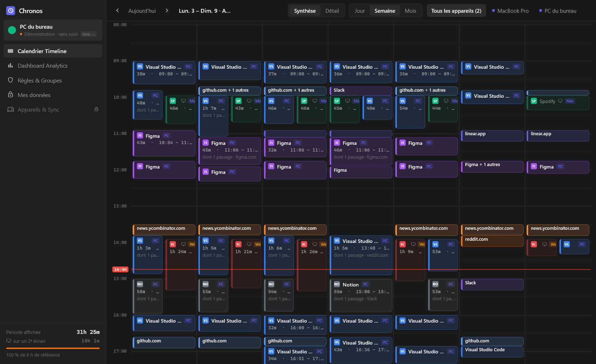This screenshot has height=364, width=596.
Task: Select the Semaine view tab
Action: pyautogui.click(x=385, y=11)
